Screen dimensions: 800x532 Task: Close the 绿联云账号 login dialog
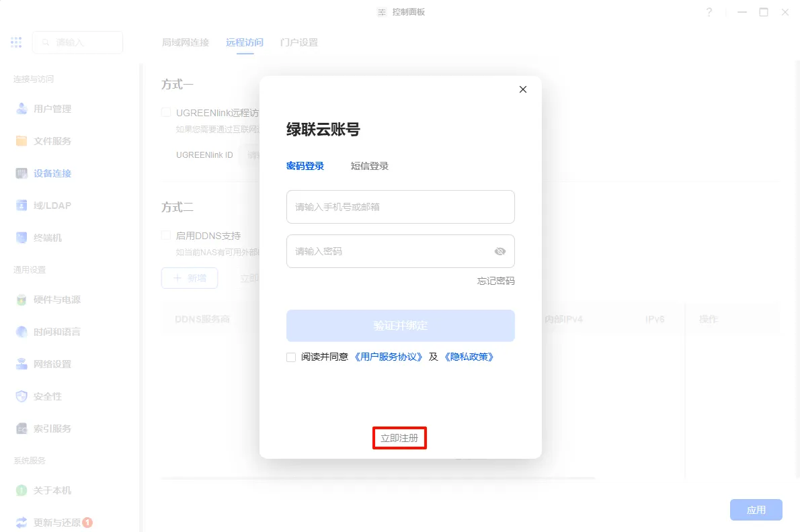[x=523, y=89]
